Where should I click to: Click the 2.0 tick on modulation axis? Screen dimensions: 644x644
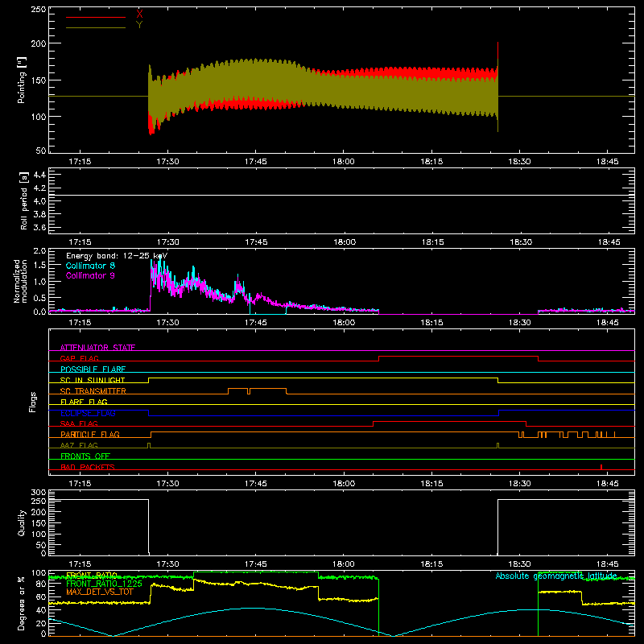click(x=39, y=251)
